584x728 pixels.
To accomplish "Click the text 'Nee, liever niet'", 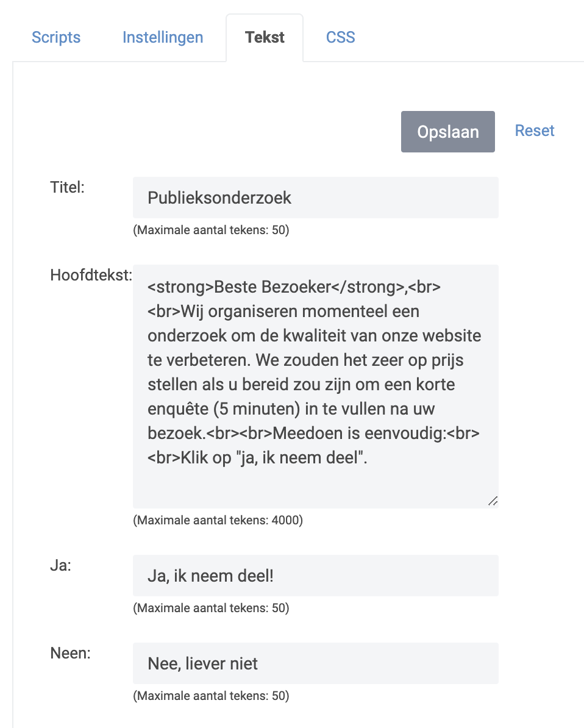I will pyautogui.click(x=202, y=663).
